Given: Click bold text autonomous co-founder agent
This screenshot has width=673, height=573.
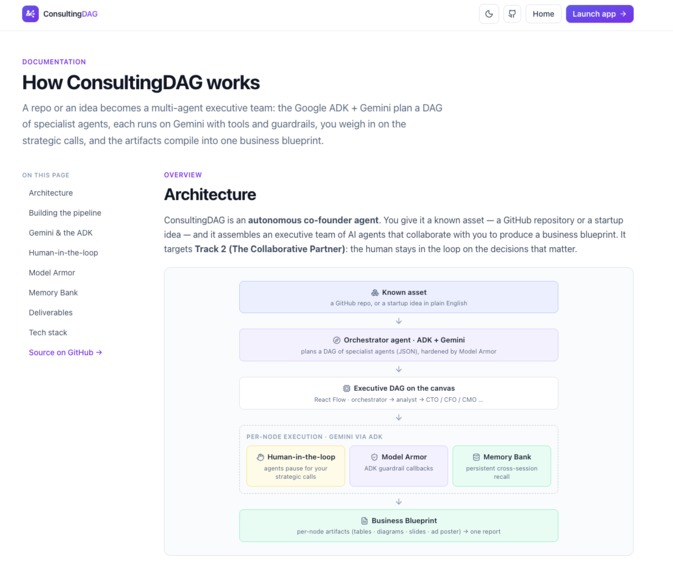Looking at the screenshot, I should pyautogui.click(x=313, y=220).
